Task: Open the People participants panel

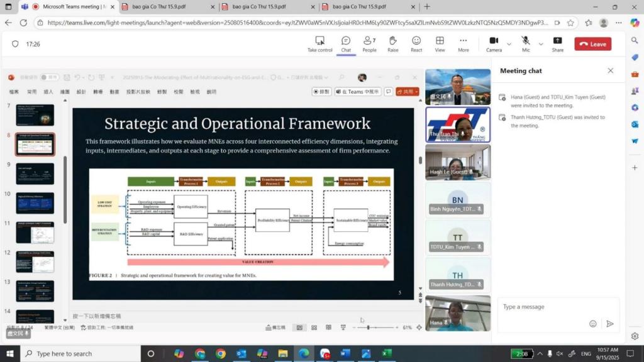Action: coord(369,44)
